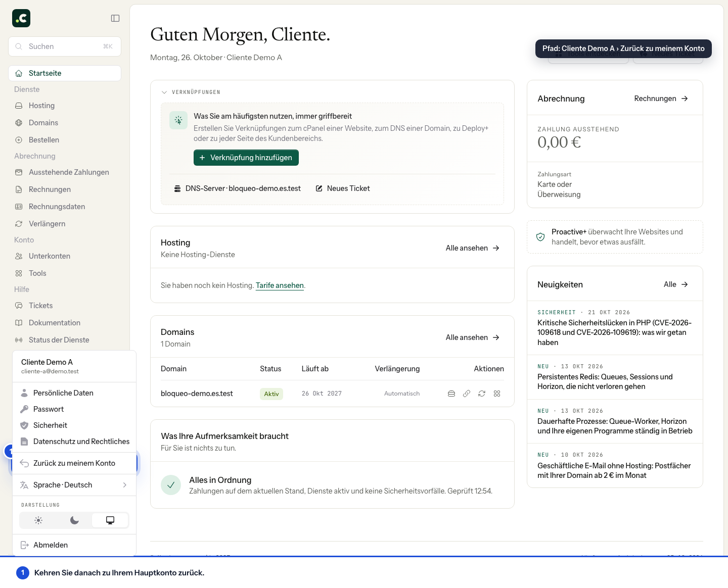Click the green logo above the search box

point(21,18)
